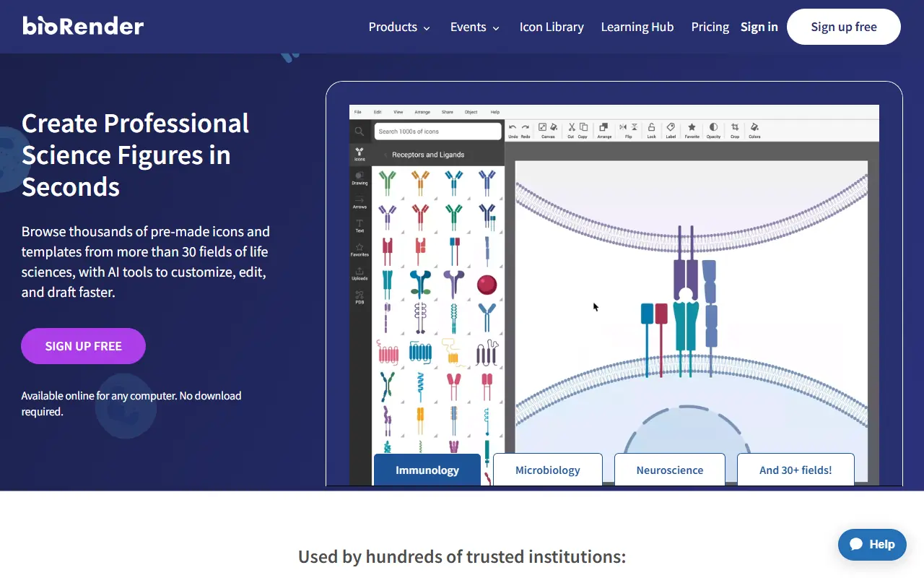Open the Icon Library page
This screenshot has width=924, height=578.
click(552, 27)
